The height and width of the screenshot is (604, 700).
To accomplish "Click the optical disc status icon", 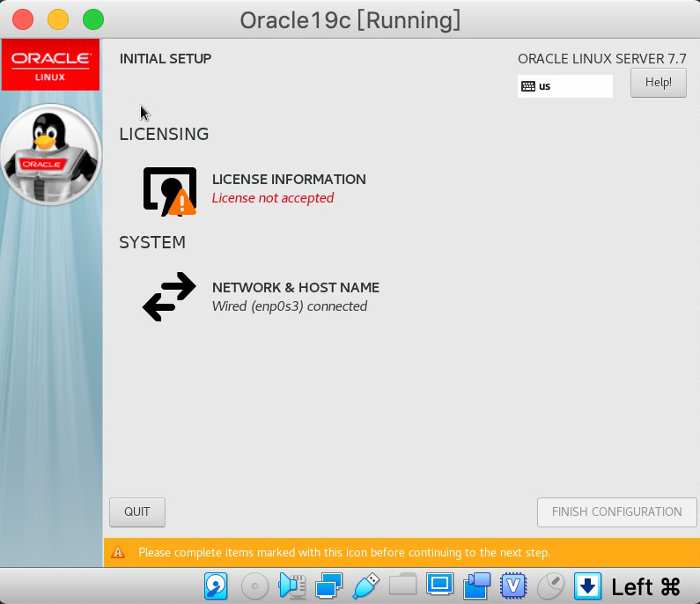I will coord(254,586).
